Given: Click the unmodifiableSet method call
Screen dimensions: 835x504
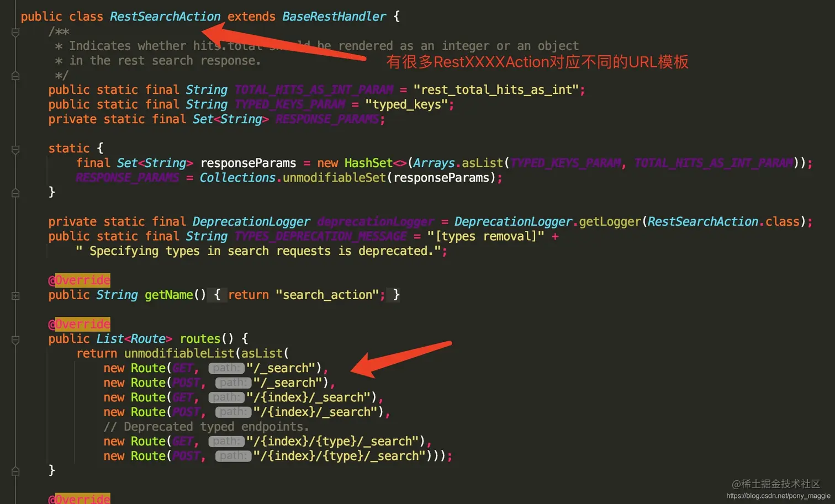Looking at the screenshot, I should pyautogui.click(x=334, y=178).
